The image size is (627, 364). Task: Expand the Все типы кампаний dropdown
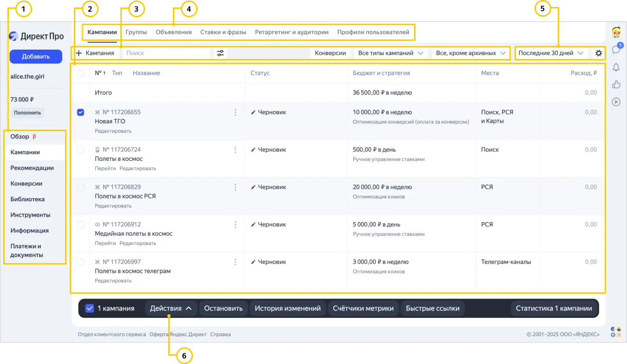click(391, 53)
